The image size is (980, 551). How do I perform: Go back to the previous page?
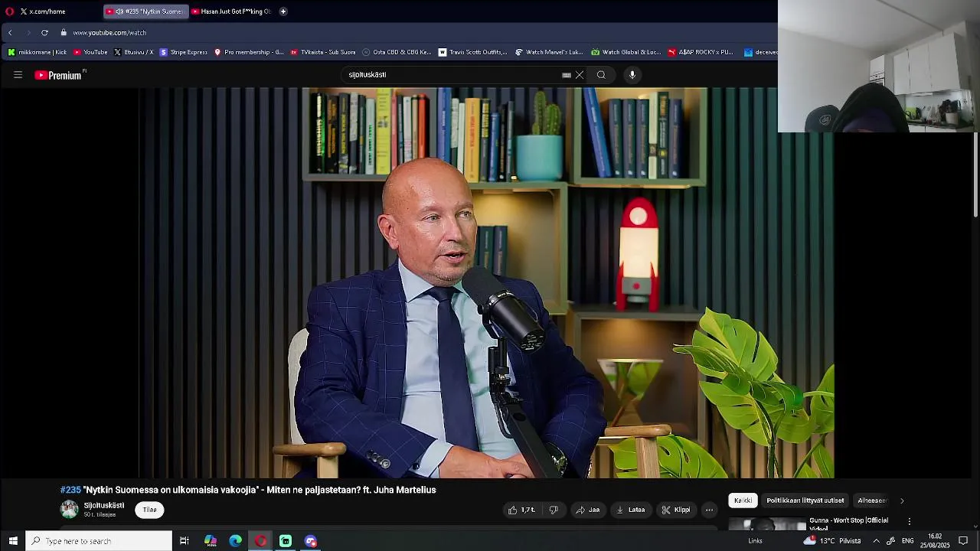tap(10, 33)
